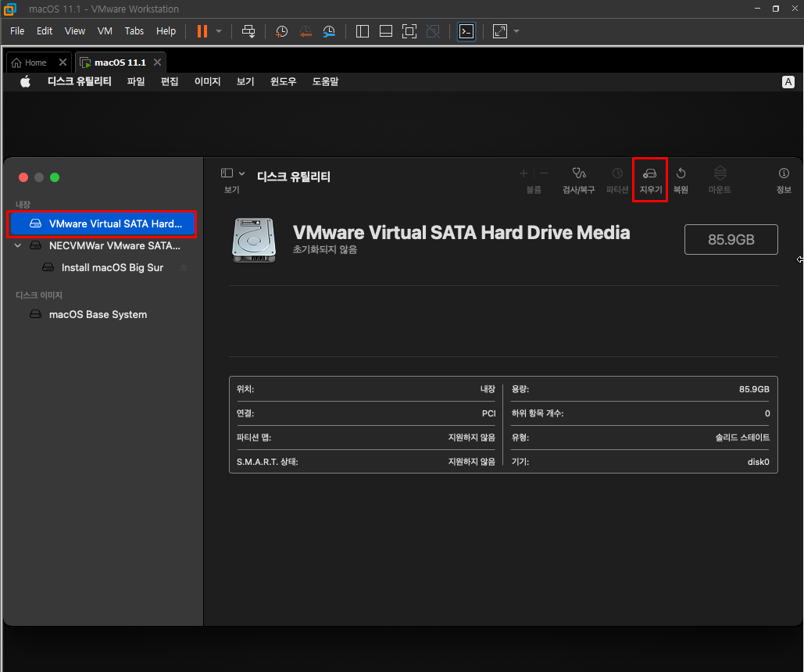Screen dimensions: 804x672
Task: Open the 도움말 (Help) menu
Action: click(x=325, y=81)
